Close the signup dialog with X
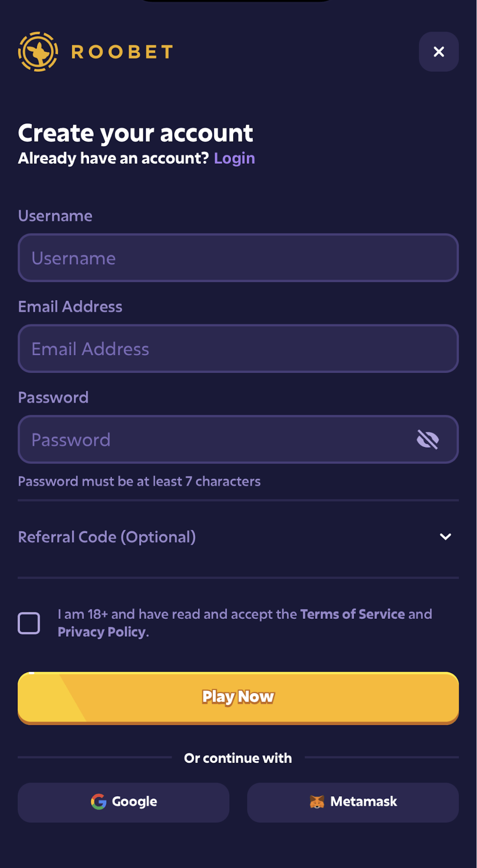This screenshot has height=868, width=477. (439, 52)
